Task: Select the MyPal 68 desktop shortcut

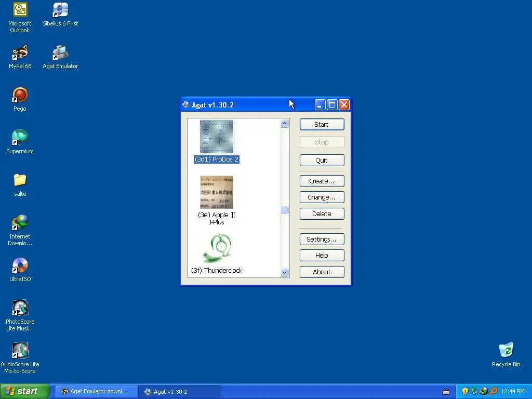Action: pyautogui.click(x=20, y=57)
